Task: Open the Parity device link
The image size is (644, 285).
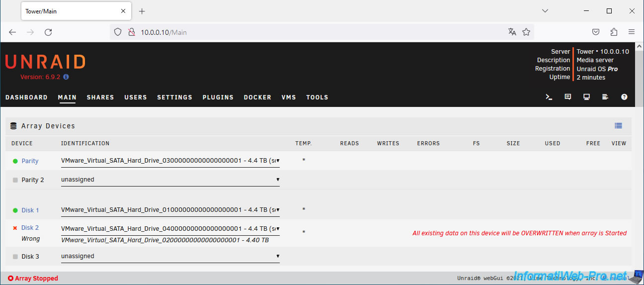Action: [x=30, y=161]
